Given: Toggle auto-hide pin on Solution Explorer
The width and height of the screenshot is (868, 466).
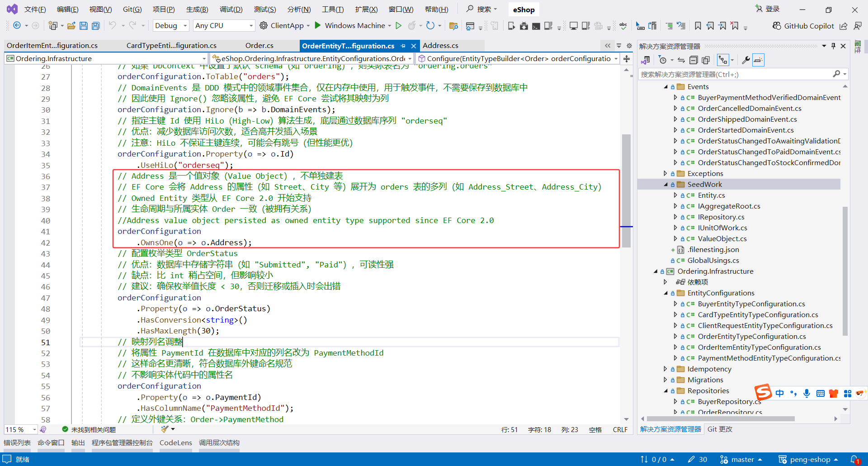Looking at the screenshot, I should click(x=833, y=46).
